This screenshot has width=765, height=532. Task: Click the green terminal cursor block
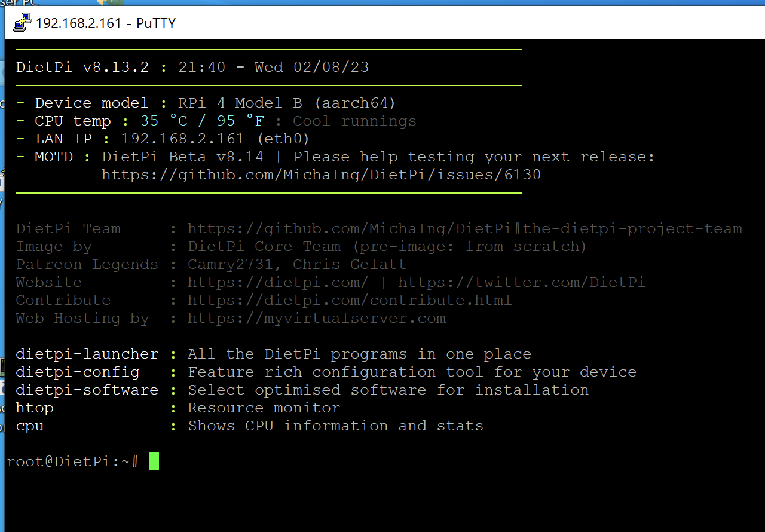click(154, 461)
